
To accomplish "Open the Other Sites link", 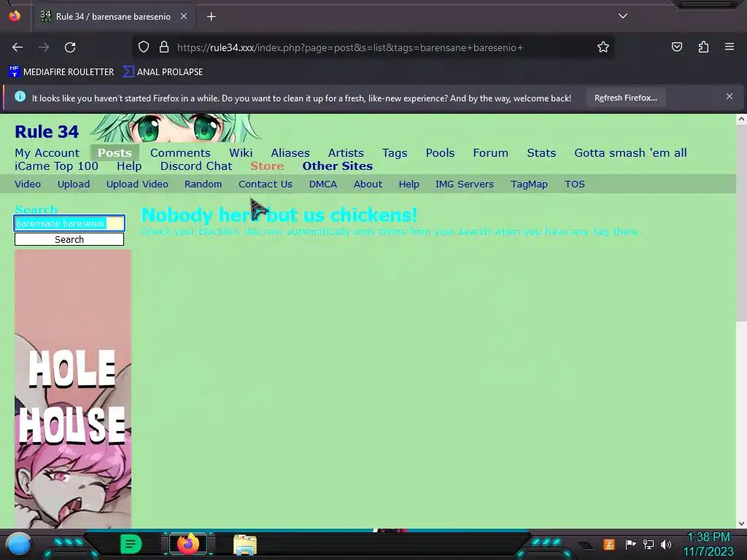I will (x=337, y=166).
